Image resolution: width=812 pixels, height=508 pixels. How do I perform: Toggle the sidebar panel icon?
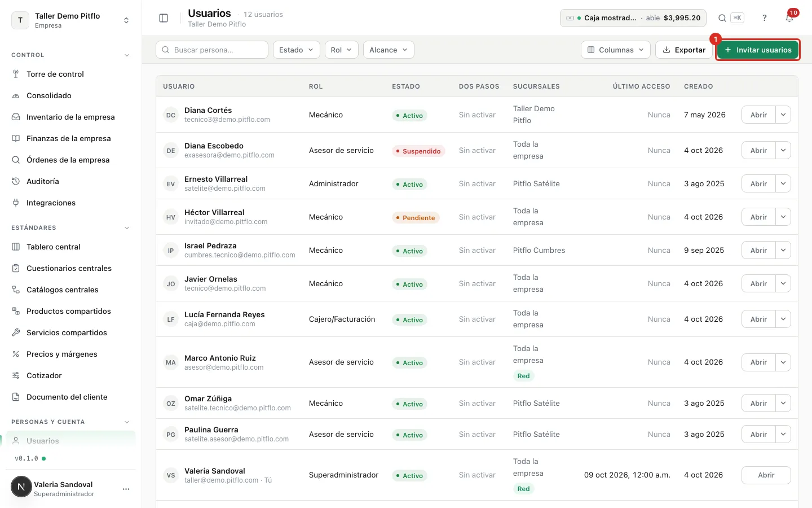click(164, 18)
